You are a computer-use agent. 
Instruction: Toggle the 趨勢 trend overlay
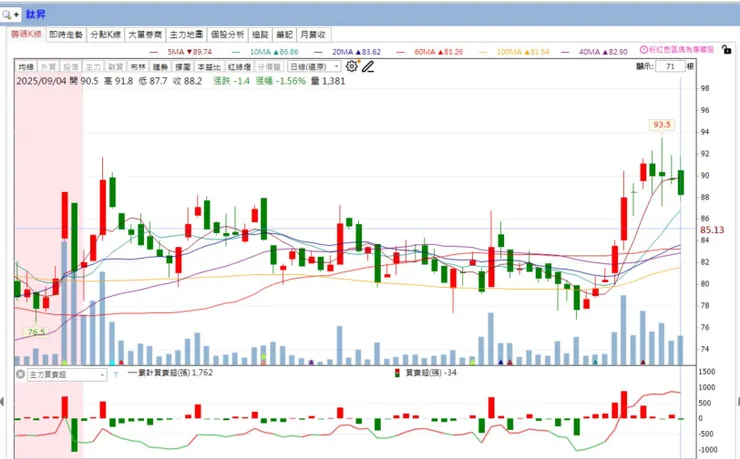click(x=160, y=67)
